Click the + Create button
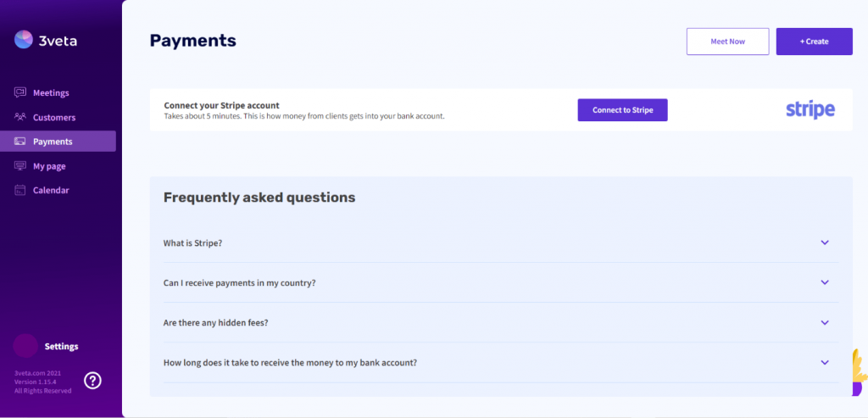 (815, 42)
